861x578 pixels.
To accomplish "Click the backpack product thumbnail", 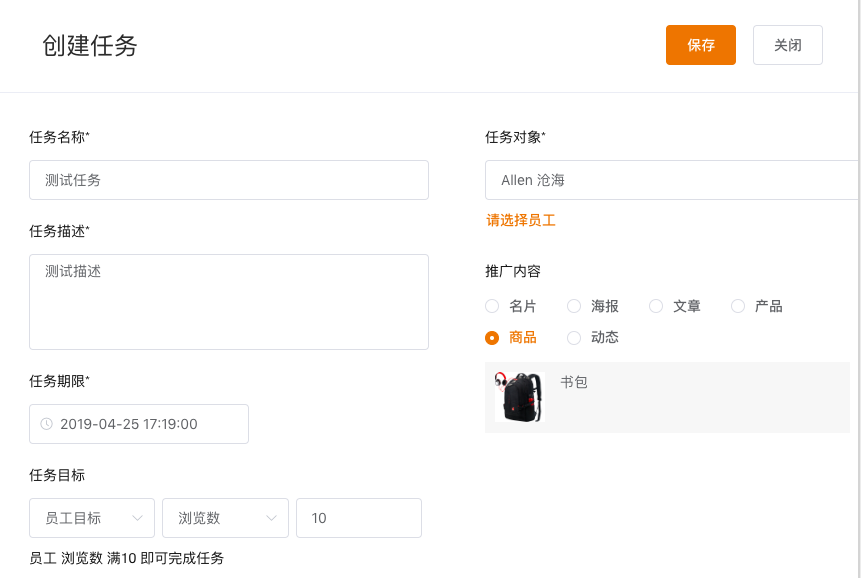I will 517,397.
